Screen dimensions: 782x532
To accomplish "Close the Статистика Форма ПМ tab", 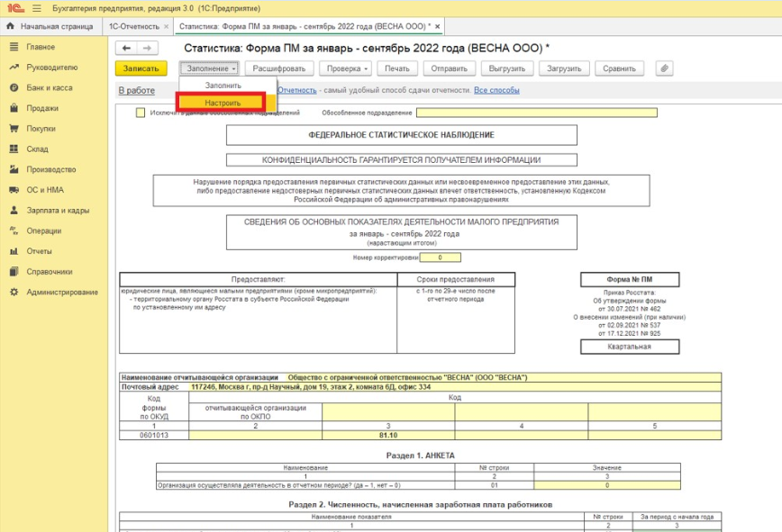I will point(437,26).
